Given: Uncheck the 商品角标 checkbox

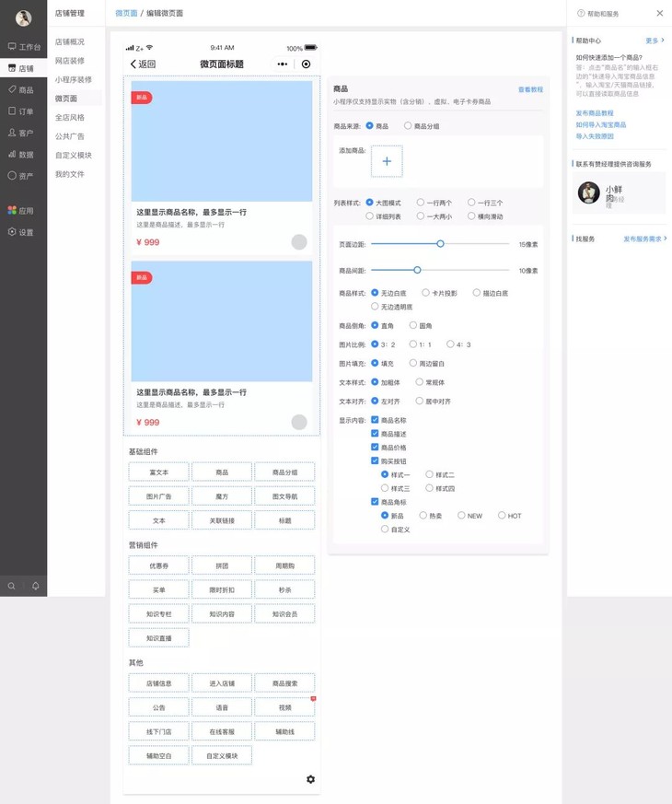Looking at the screenshot, I should [375, 502].
